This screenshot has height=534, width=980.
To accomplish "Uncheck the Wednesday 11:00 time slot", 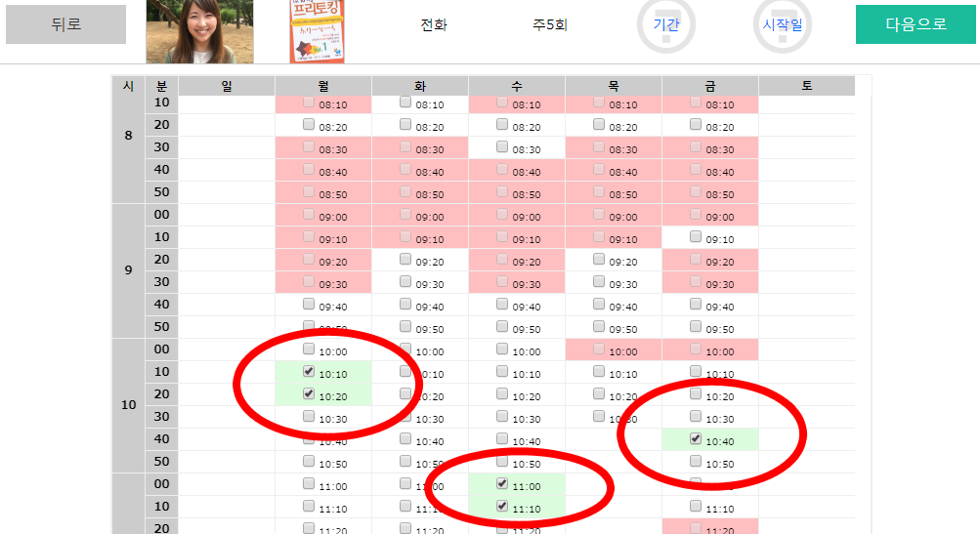I will point(502,484).
